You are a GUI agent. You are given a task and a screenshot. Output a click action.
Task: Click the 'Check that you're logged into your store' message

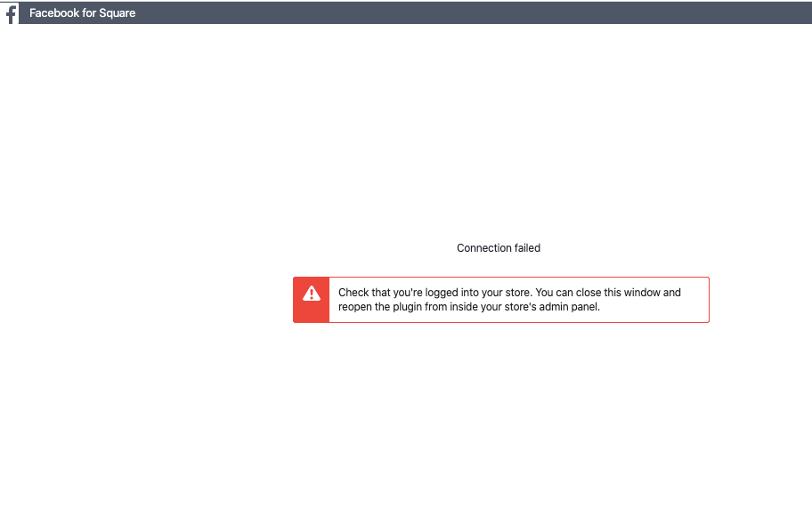[x=509, y=300]
